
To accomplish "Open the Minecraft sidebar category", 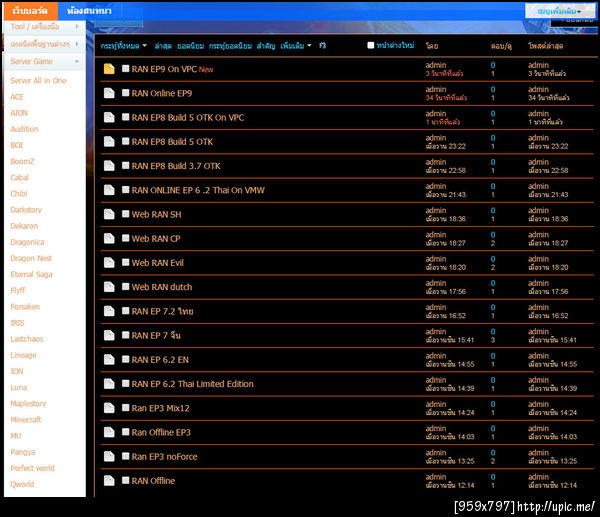I will pyautogui.click(x=26, y=419).
